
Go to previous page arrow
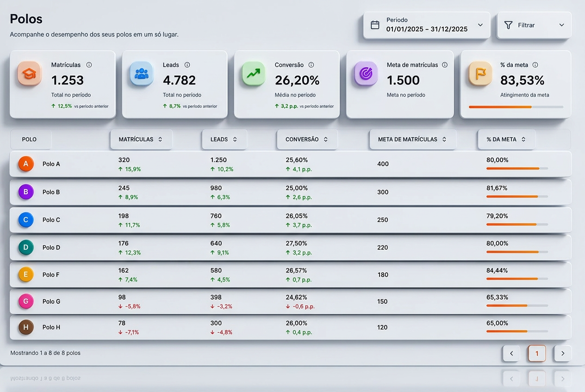(x=511, y=354)
